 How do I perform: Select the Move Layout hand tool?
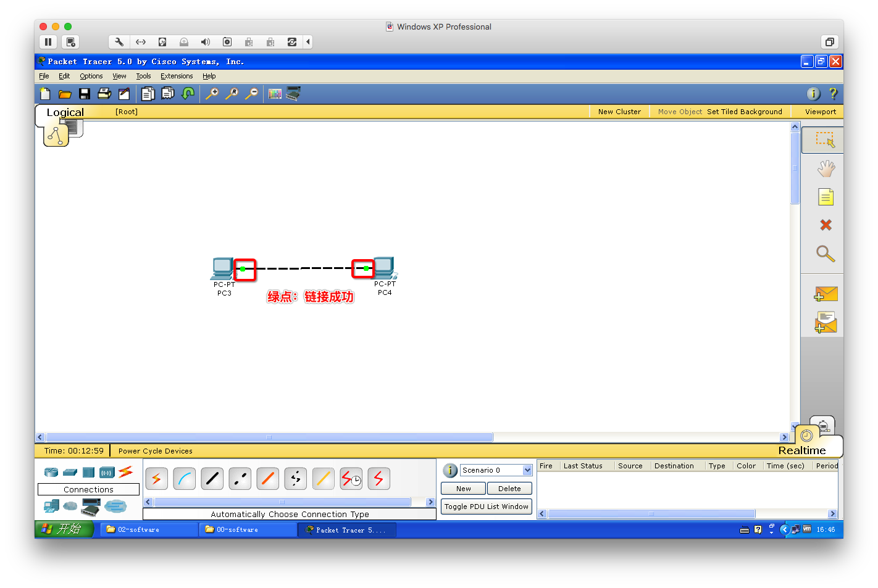pyautogui.click(x=826, y=168)
